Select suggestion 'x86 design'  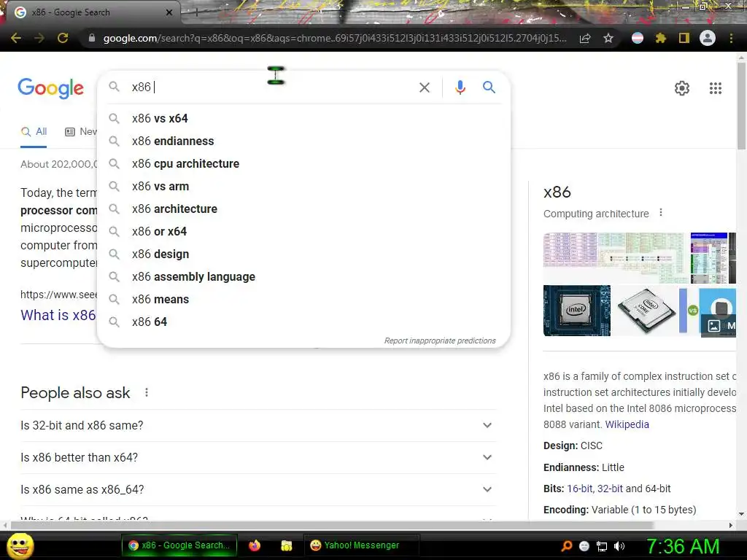point(303,254)
